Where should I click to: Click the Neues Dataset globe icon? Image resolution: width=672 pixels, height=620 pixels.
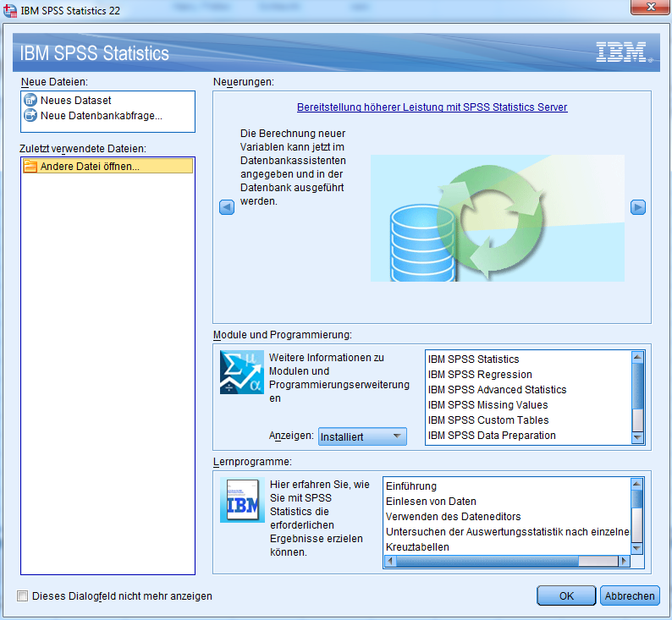tap(30, 100)
